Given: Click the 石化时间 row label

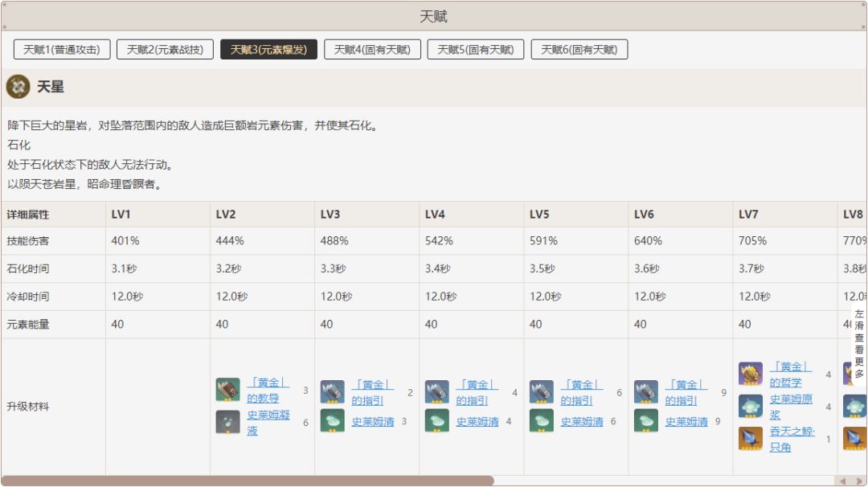Looking at the screenshot, I should pyautogui.click(x=27, y=268).
